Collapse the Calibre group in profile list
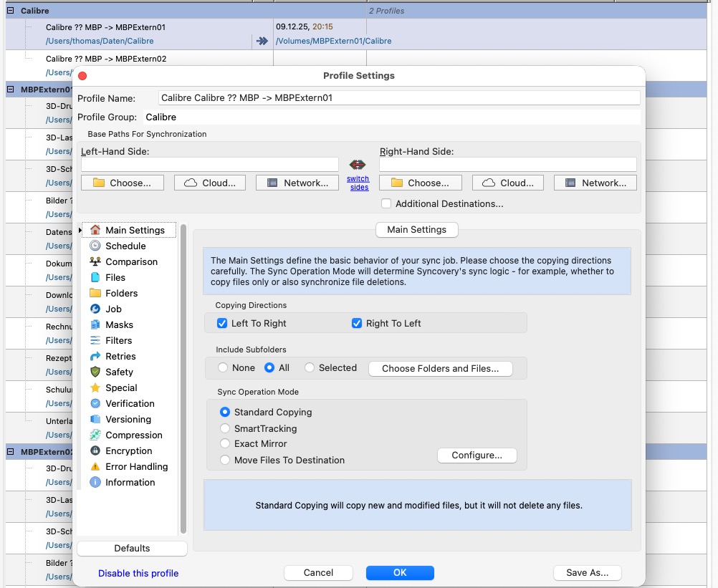The image size is (718, 588). [11, 11]
